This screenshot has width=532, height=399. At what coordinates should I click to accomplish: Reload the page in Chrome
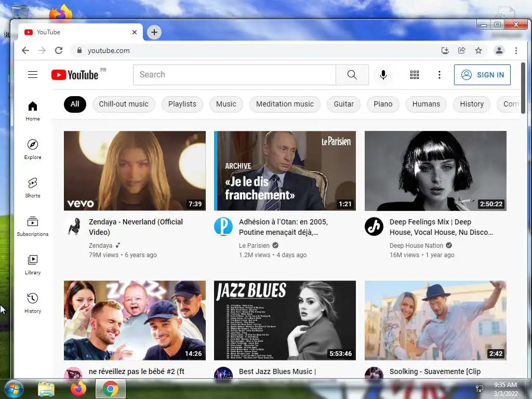coord(59,50)
